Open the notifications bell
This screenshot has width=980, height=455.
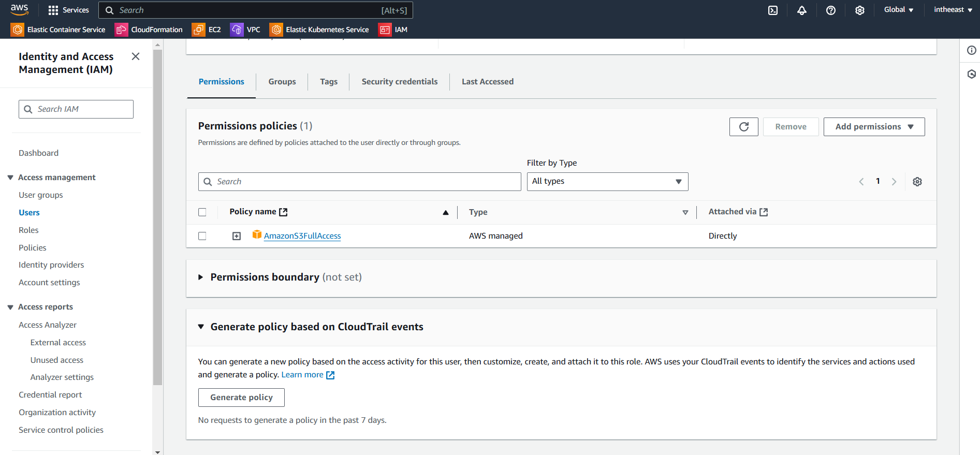coord(802,10)
